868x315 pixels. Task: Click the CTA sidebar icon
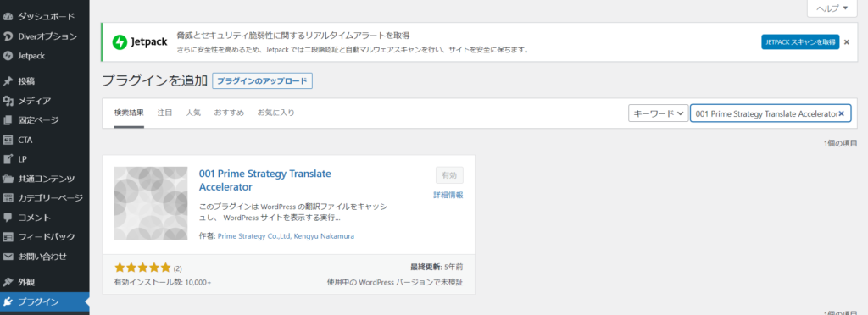pyautogui.click(x=8, y=140)
